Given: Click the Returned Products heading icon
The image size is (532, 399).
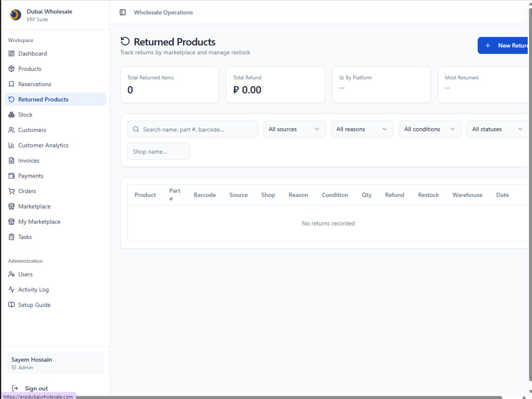Looking at the screenshot, I should 125,41.
